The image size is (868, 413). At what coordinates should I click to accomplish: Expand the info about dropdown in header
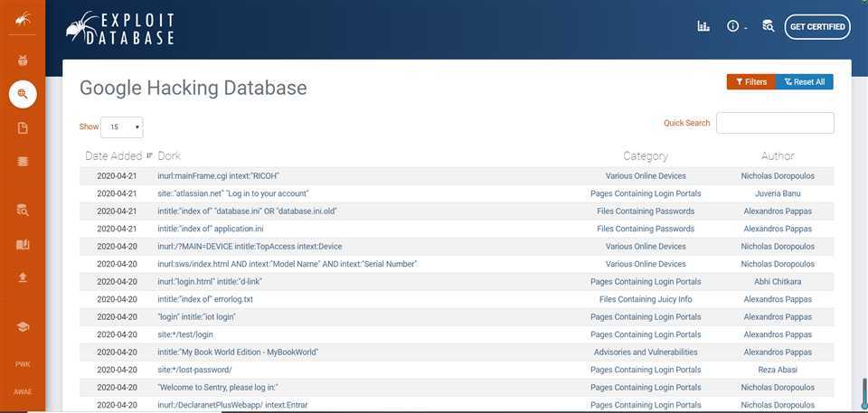736,26
